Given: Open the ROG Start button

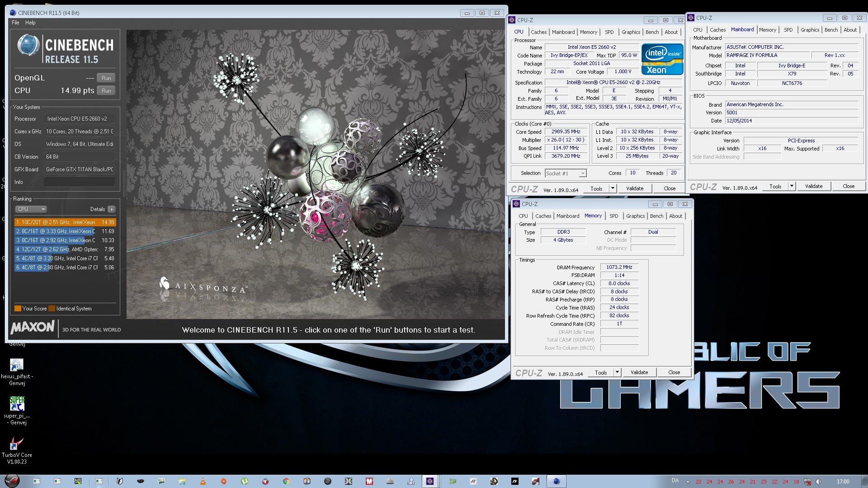Looking at the screenshot, I should pos(12,481).
